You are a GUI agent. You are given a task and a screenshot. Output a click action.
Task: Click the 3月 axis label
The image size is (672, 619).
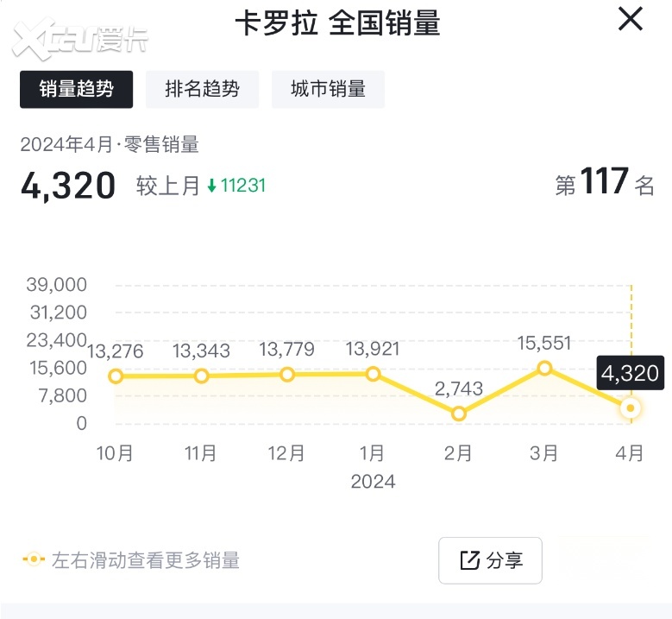[544, 453]
